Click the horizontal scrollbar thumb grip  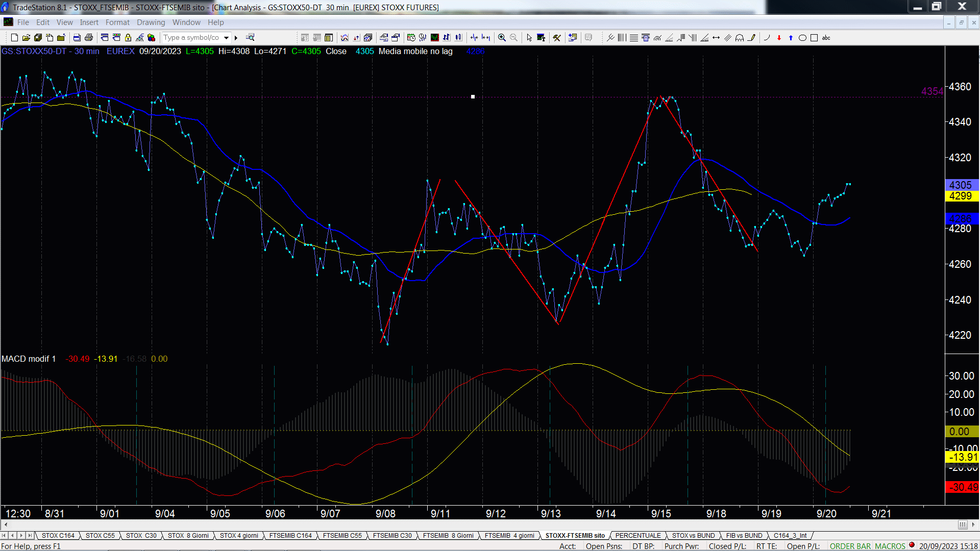click(x=963, y=524)
